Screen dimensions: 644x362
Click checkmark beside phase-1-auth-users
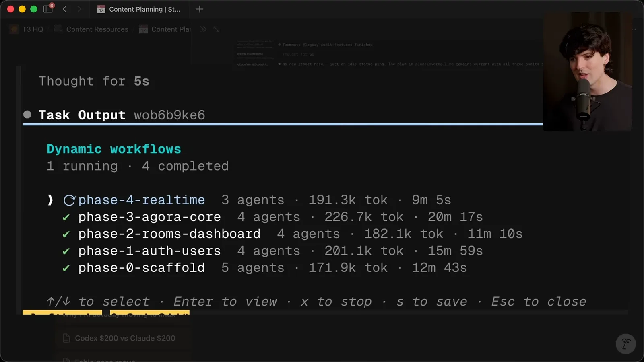(66, 251)
